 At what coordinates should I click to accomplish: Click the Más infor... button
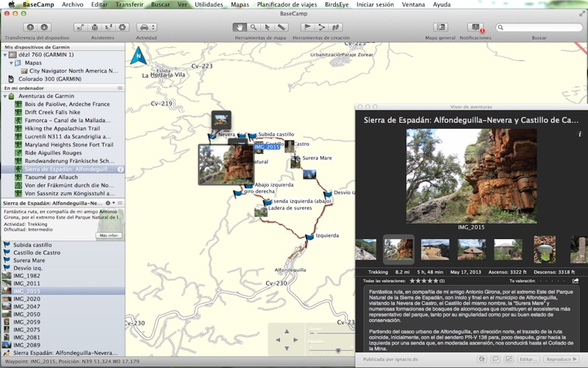tap(109, 236)
